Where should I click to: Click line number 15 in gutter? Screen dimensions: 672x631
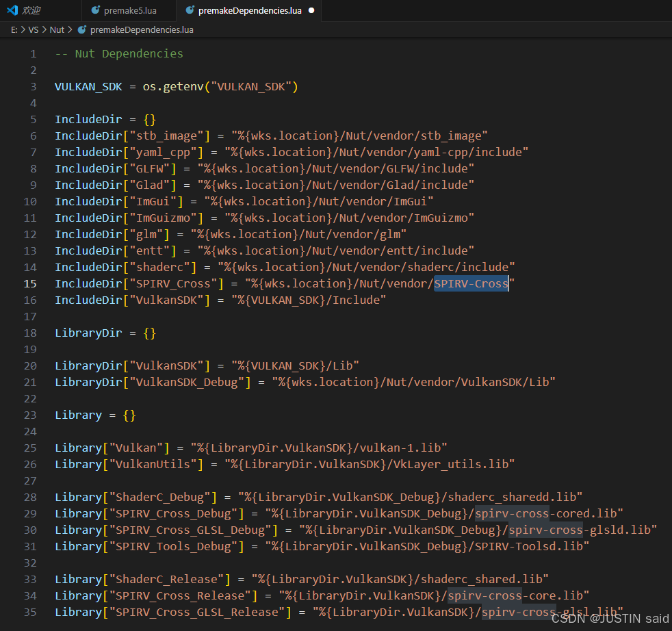coord(30,283)
